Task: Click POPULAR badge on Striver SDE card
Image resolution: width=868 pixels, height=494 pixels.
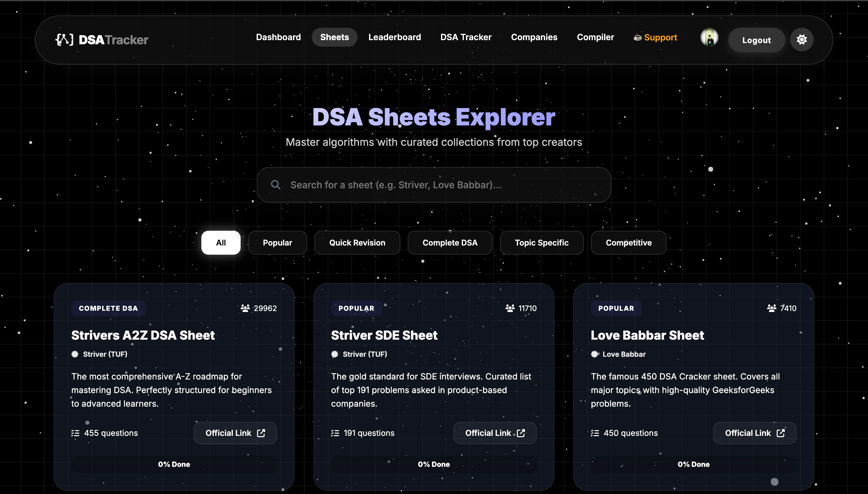Action: coord(356,308)
